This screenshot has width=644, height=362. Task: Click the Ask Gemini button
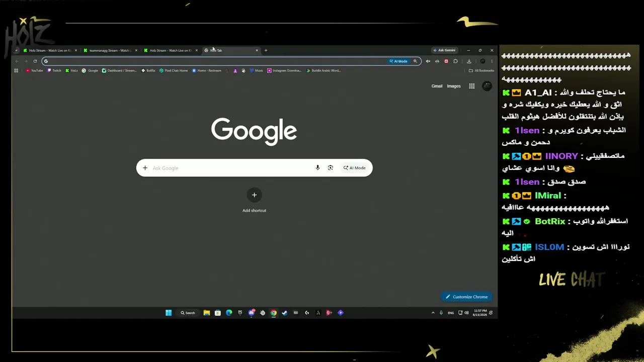(x=444, y=50)
